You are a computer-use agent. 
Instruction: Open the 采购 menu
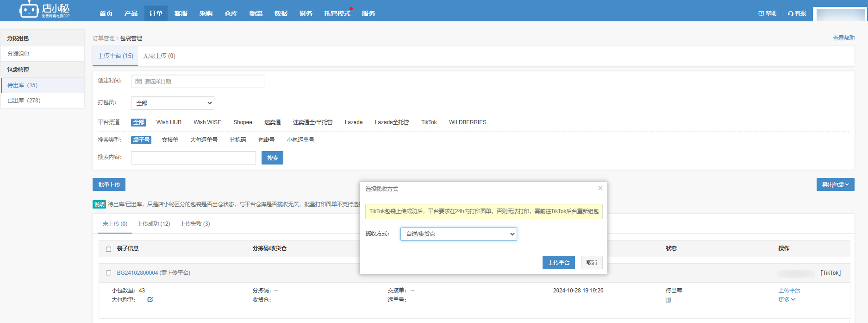(x=206, y=13)
